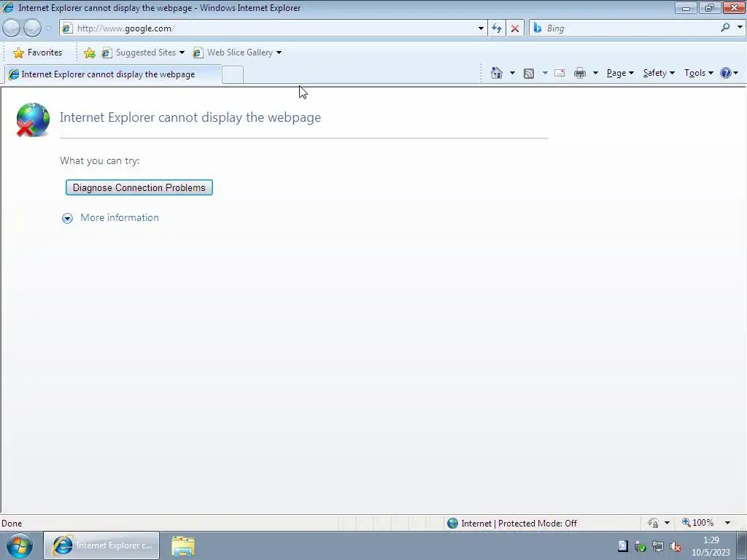Click the Refresh page icon
The width and height of the screenshot is (747, 560).
point(497,28)
